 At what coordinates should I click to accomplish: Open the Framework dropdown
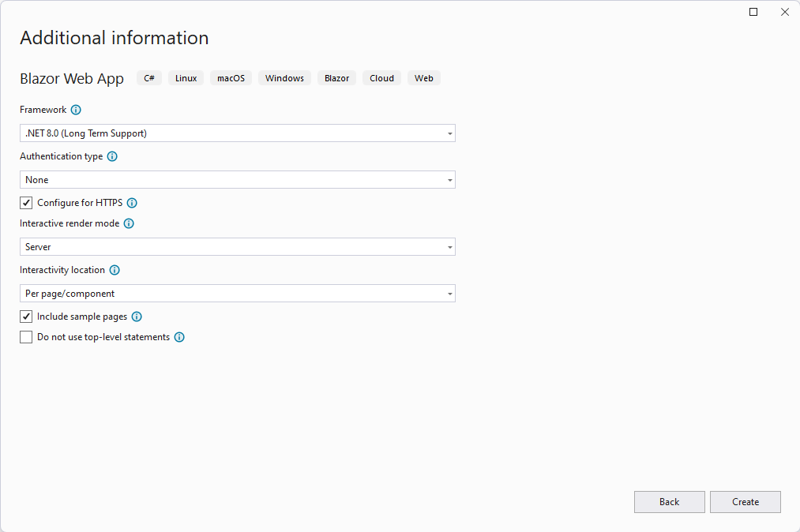coord(237,133)
